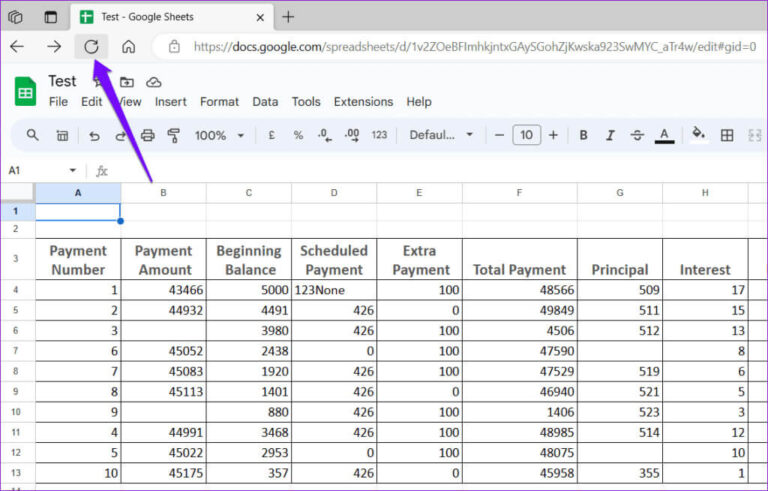Image resolution: width=768 pixels, height=491 pixels.
Task: Click the borders icon
Action: click(x=727, y=135)
